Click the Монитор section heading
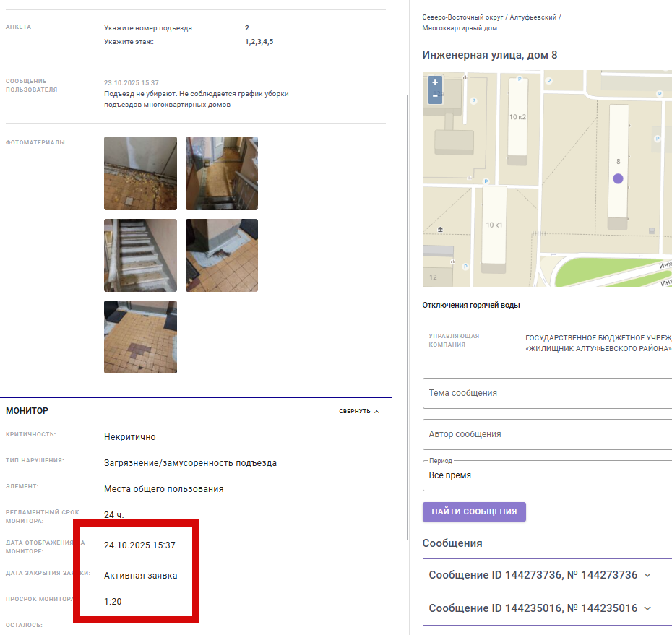Image resolution: width=672 pixels, height=635 pixels. coord(27,411)
